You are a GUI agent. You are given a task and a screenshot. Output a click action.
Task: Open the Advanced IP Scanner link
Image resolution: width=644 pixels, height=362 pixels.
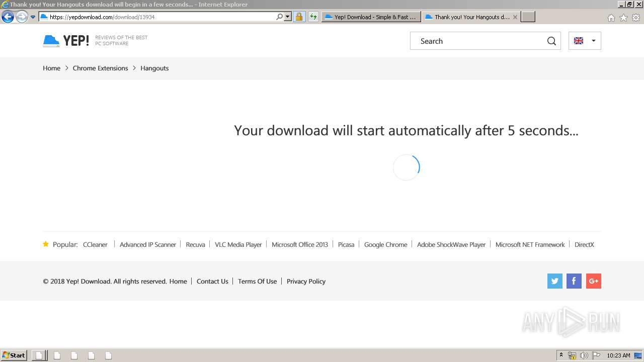tap(148, 245)
